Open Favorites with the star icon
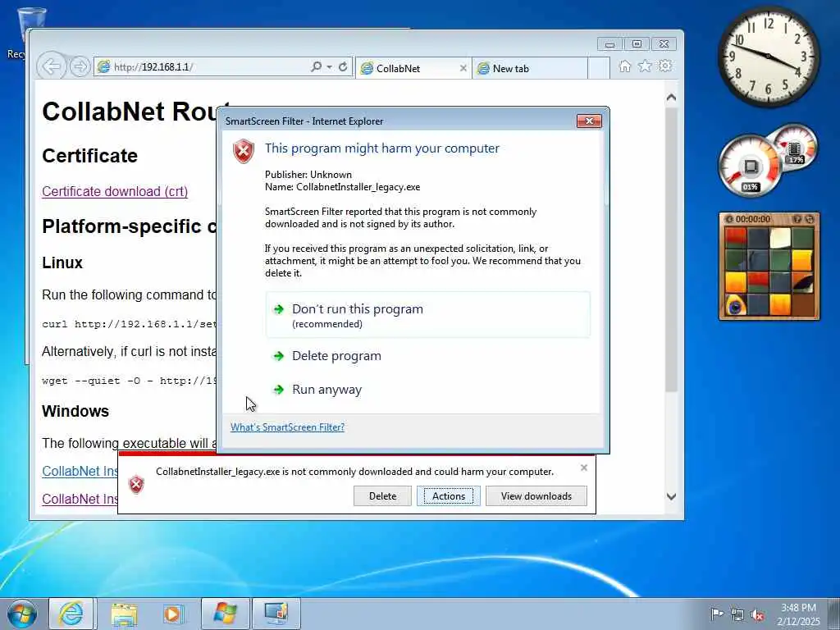Screen dimensions: 840x630 click(x=645, y=66)
